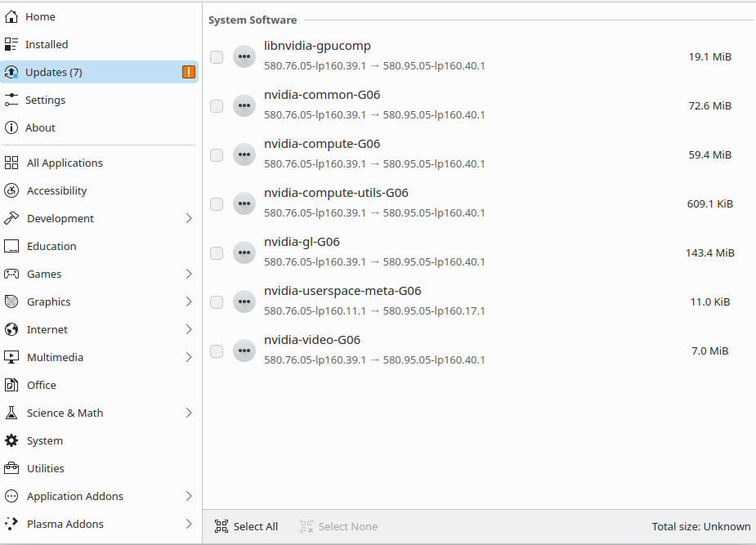Enable the nvidia-video-G06 update checkbox
Viewport: 756px width, 545px height.
pyautogui.click(x=217, y=351)
